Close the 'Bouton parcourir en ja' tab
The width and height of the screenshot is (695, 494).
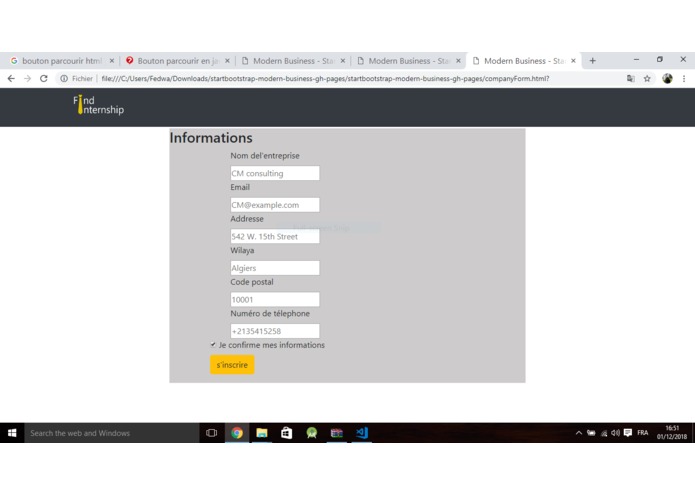(227, 61)
